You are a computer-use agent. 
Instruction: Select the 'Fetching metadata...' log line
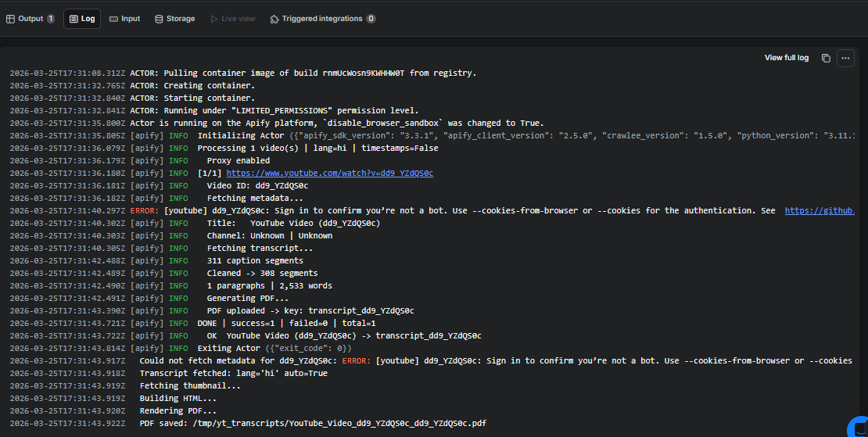click(156, 198)
